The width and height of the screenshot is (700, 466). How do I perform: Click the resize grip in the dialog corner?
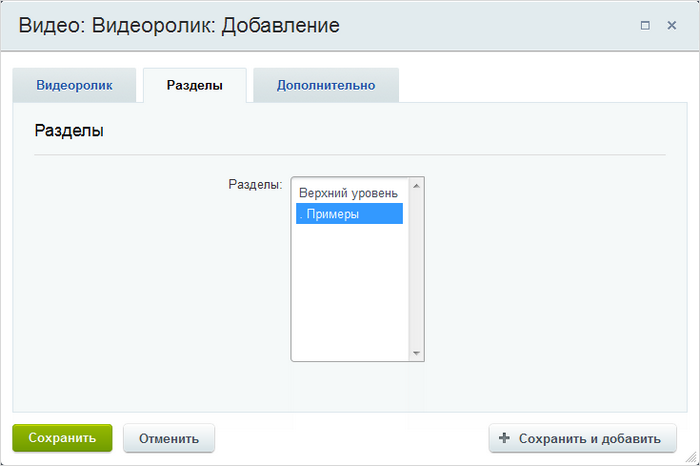[x=691, y=457]
